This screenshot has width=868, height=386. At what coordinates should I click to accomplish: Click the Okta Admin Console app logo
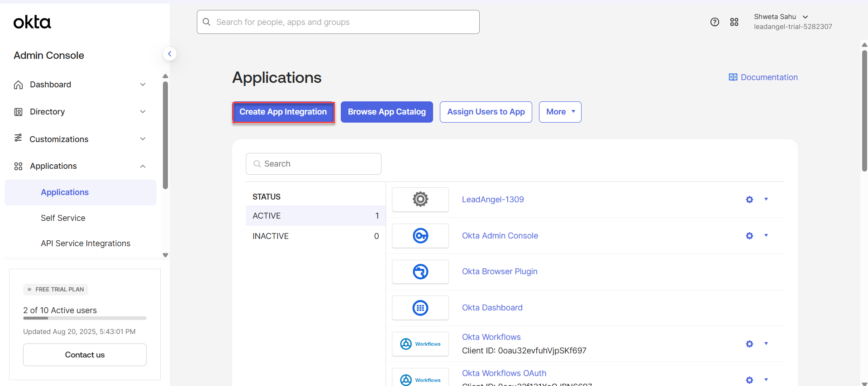point(420,235)
